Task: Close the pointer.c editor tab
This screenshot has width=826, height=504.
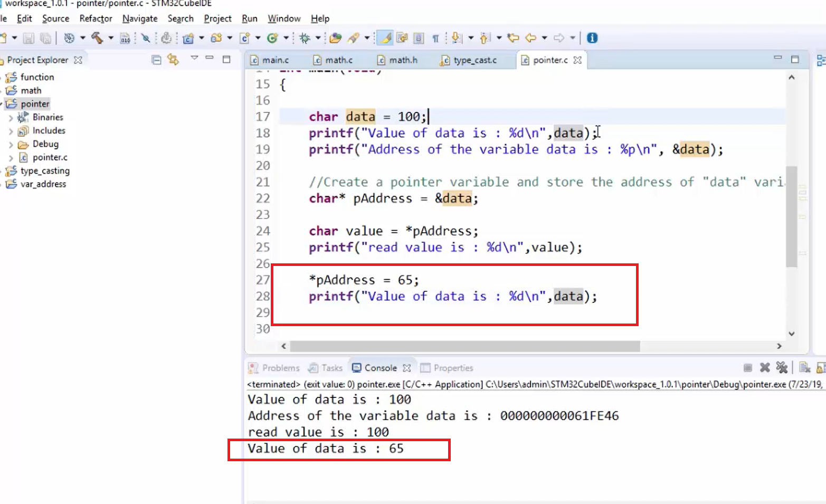Action: 577,60
